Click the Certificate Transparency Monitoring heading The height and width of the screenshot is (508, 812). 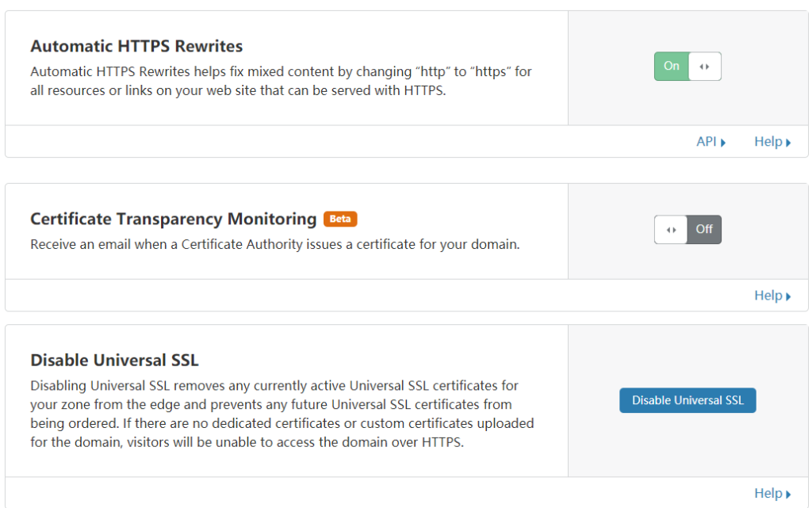point(173,219)
